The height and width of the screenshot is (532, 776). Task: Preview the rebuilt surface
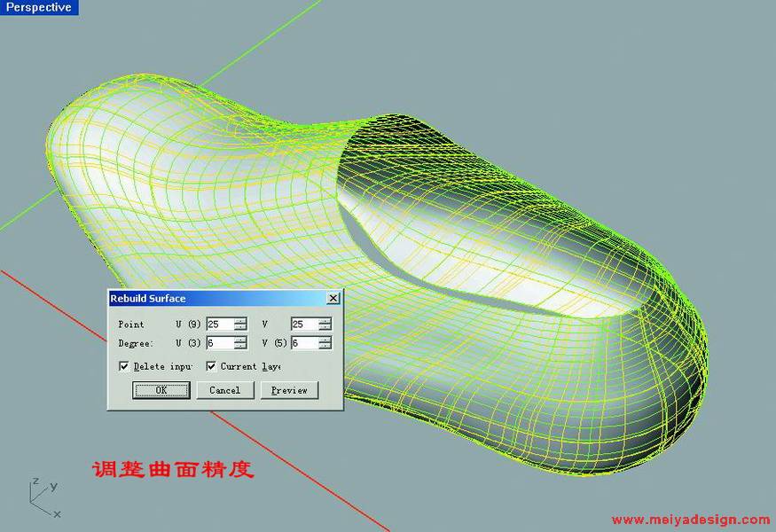pyautogui.click(x=289, y=390)
